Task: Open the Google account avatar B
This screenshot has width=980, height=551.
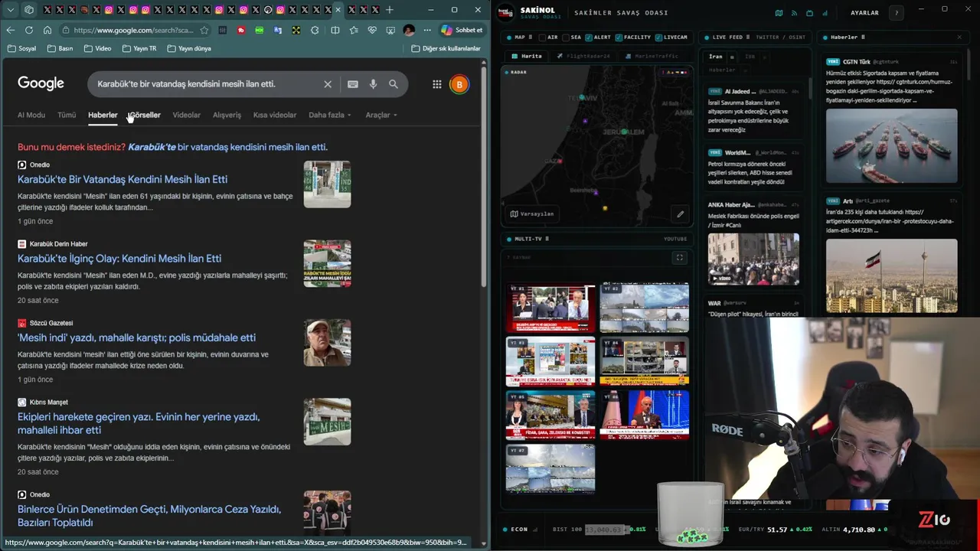Action: (x=459, y=84)
